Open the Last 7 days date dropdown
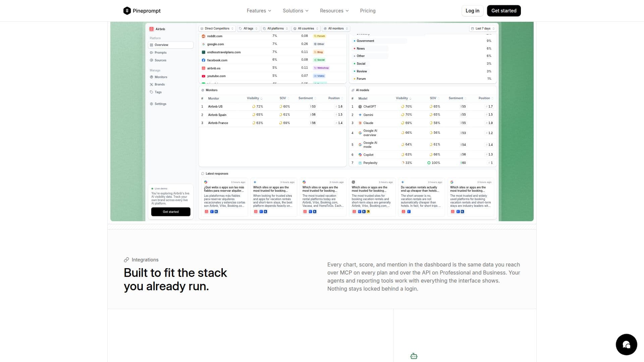Screen dimensions: 644x362 [x=483, y=28]
